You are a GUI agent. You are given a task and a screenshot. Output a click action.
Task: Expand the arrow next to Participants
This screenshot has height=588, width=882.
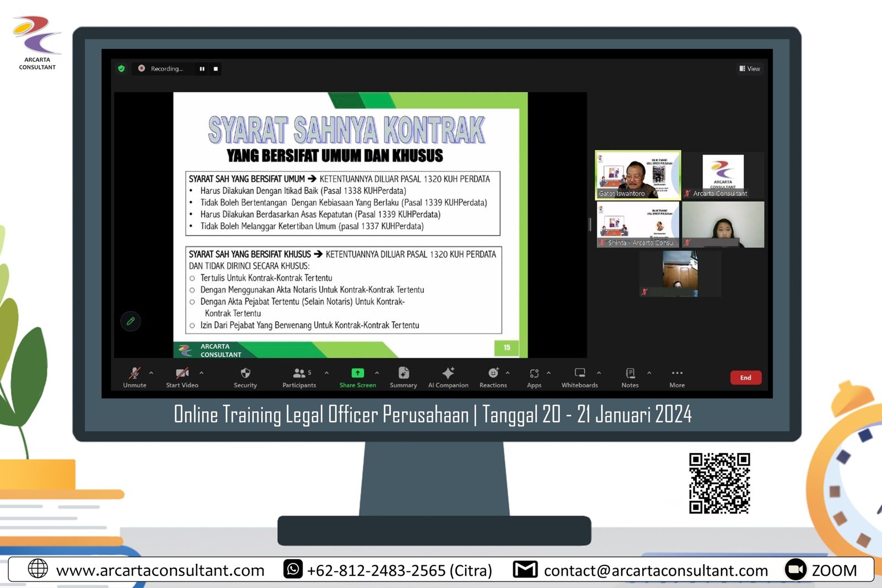(x=326, y=373)
